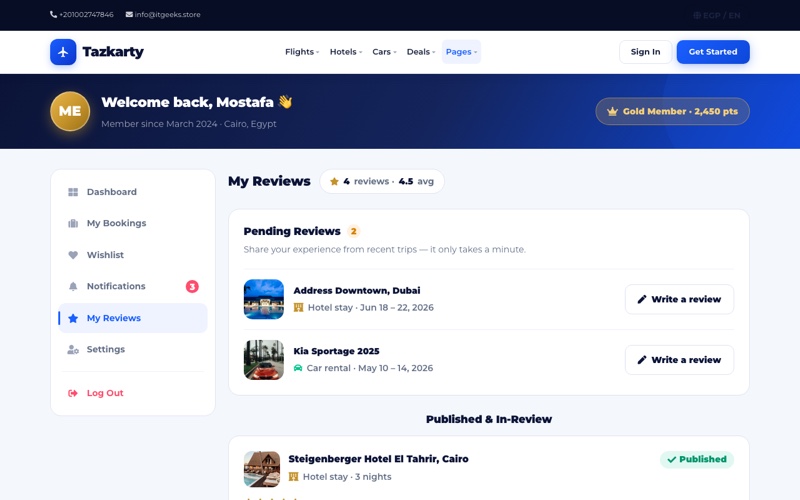Click the Published & In-Review heading
This screenshot has width=800, height=500.
tap(489, 419)
